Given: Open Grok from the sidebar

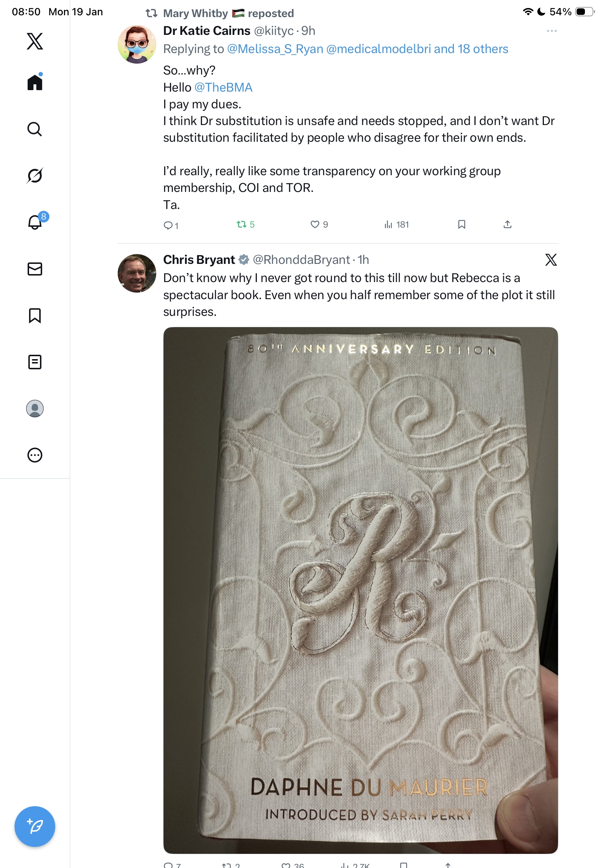Looking at the screenshot, I should click(x=35, y=176).
